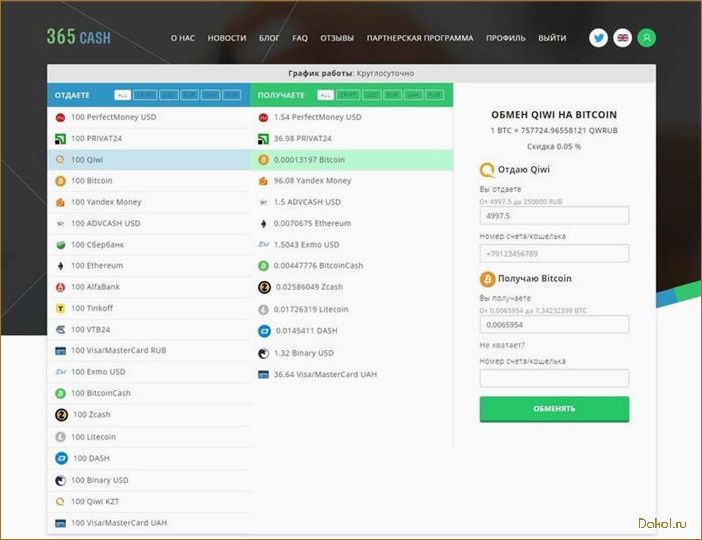702x540 pixels.
Task: Click the green ОБМЕНЯТЬ button
Action: 554,409
